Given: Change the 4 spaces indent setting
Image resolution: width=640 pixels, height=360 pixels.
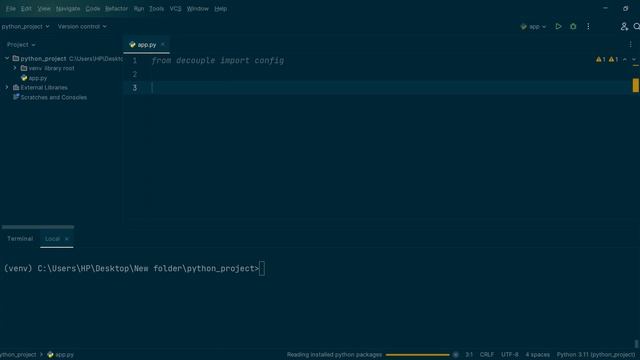Looking at the screenshot, I should tap(538, 355).
